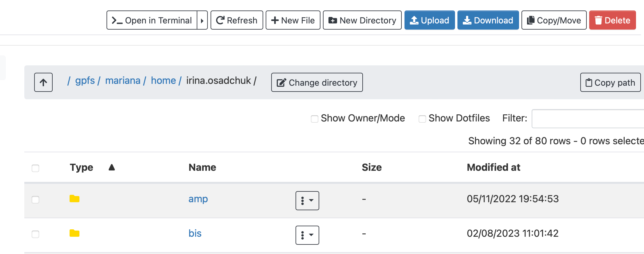Sort by the Modified at column
Viewport: 644px width, 254px height.
(493, 167)
